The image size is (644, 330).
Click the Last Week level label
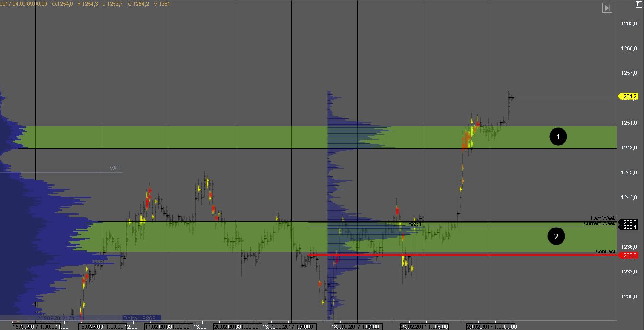[603, 218]
